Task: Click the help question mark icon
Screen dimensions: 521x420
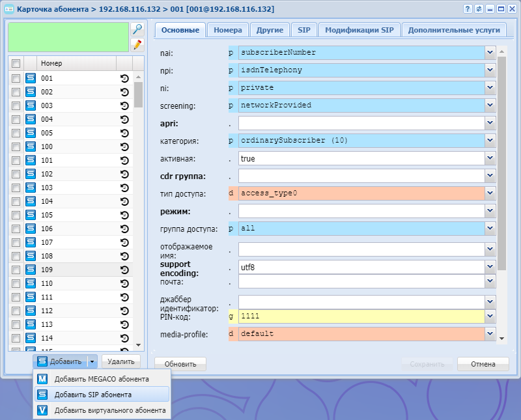Action: [468, 9]
